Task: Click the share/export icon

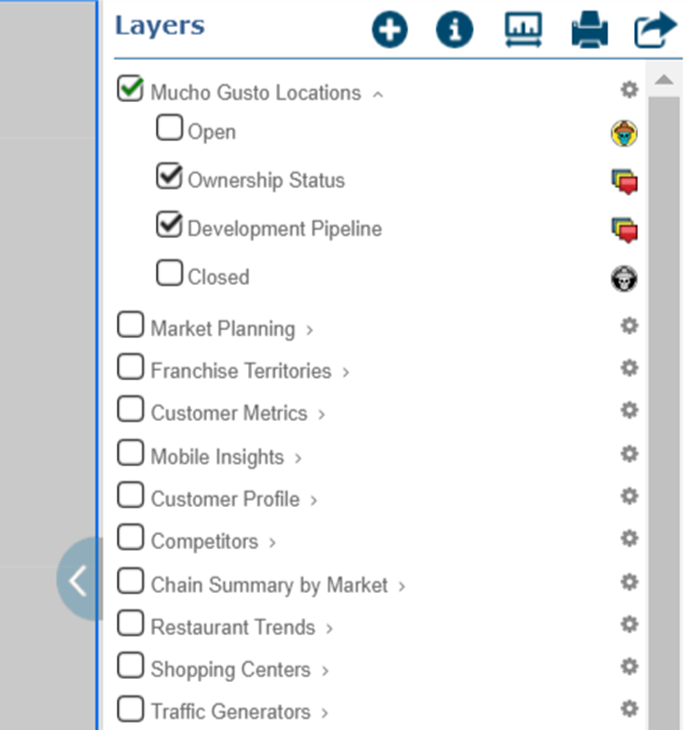Action: [656, 30]
